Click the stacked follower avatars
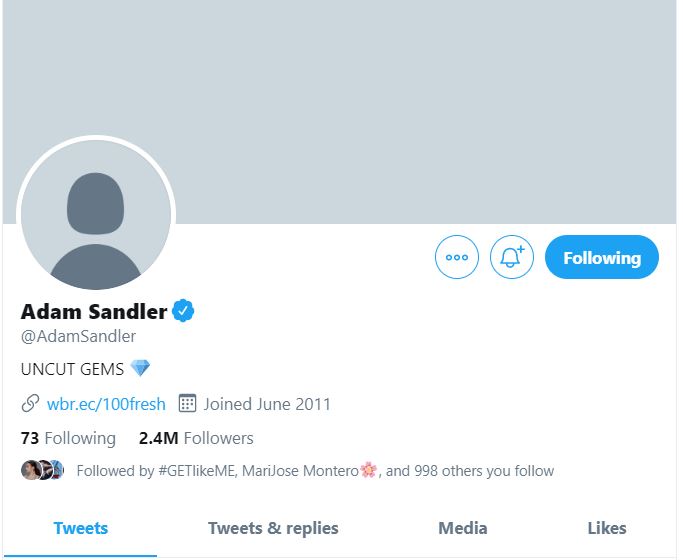The image size is (683, 560). (x=43, y=470)
